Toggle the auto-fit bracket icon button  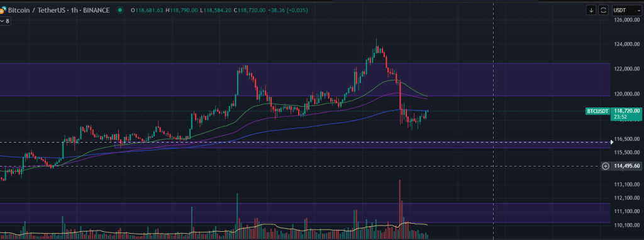tap(603, 10)
